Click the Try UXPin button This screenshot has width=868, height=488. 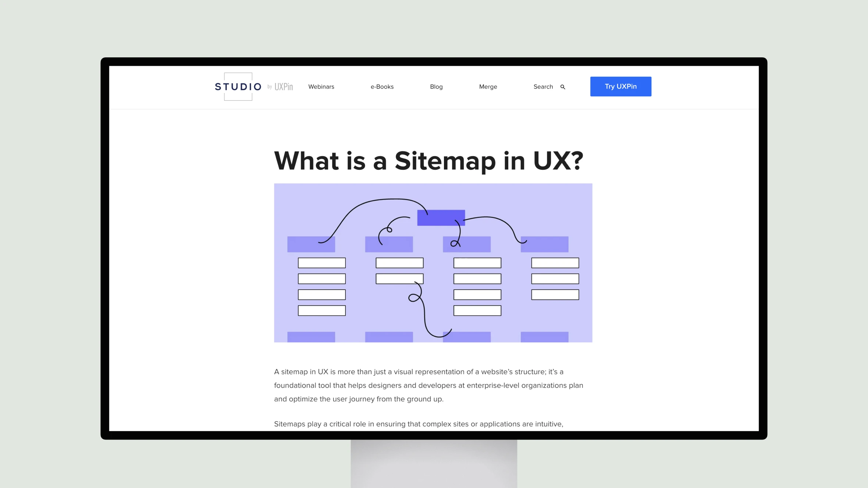click(x=620, y=86)
